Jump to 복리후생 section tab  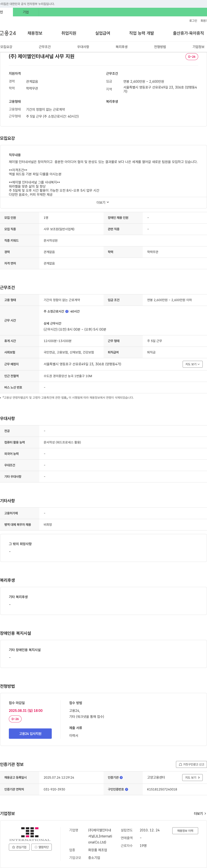pyautogui.click(x=121, y=47)
